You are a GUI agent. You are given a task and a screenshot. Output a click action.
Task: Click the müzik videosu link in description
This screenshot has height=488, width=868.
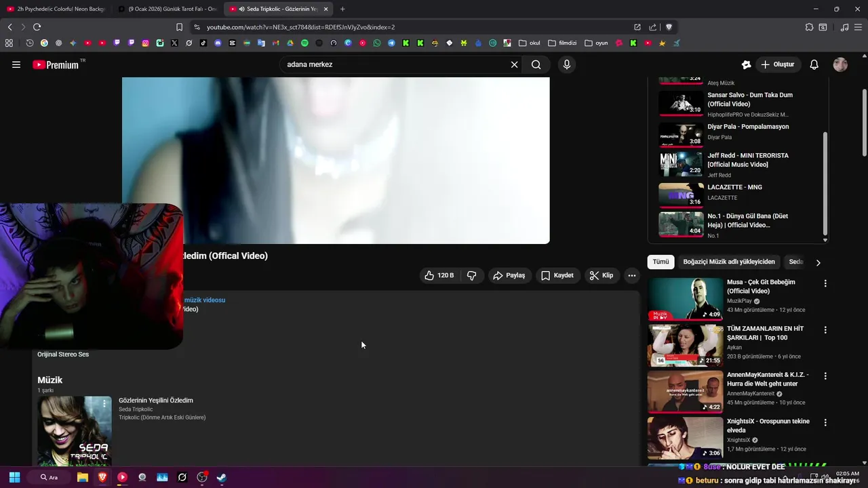point(204,300)
